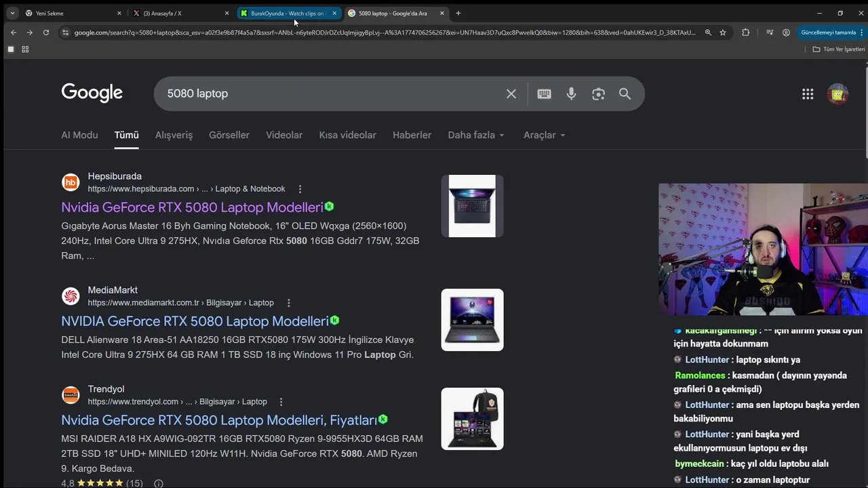Screen dimensions: 868x488
Task: Open MediaMarkt RTX 5080 Laptop Modelleri link
Action: pos(195,321)
